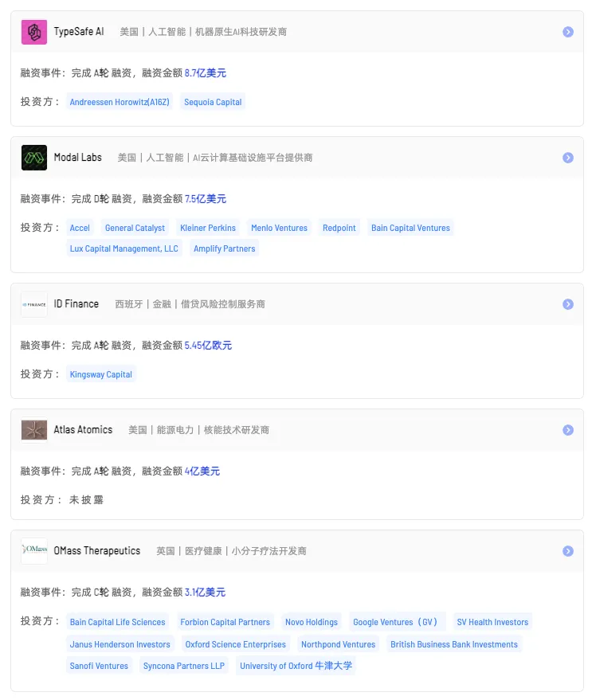Image resolution: width=592 pixels, height=700 pixels.
Task: Click the 核能技术研发商 description text
Action: tap(237, 430)
